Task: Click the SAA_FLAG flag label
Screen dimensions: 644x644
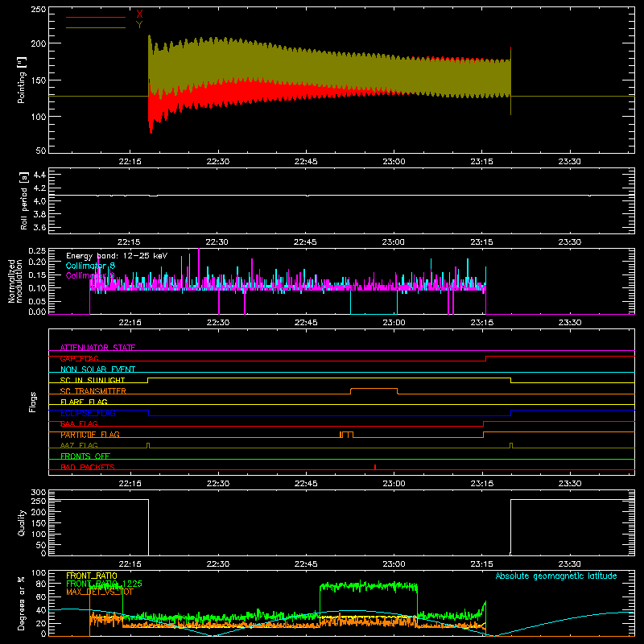Action: [79, 424]
